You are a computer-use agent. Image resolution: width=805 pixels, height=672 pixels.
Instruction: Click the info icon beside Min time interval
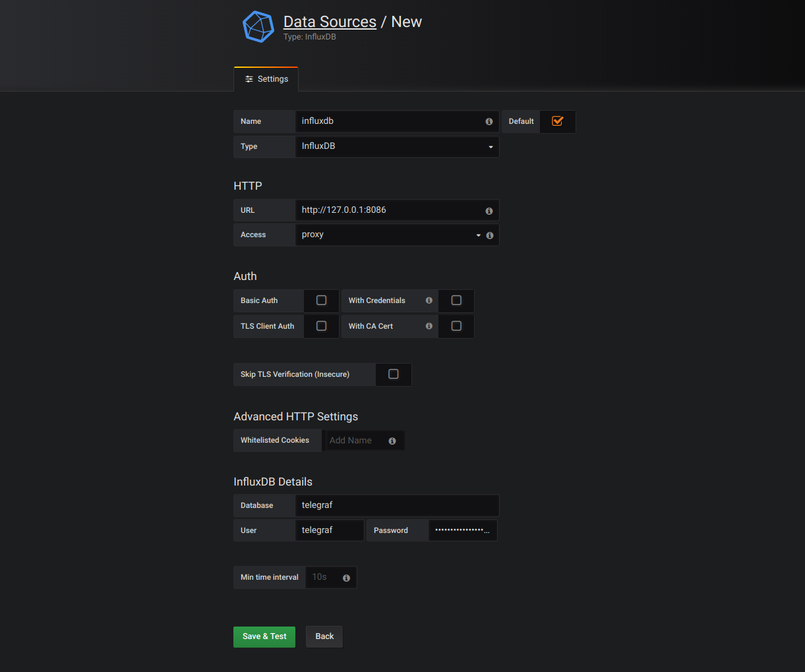pos(346,577)
